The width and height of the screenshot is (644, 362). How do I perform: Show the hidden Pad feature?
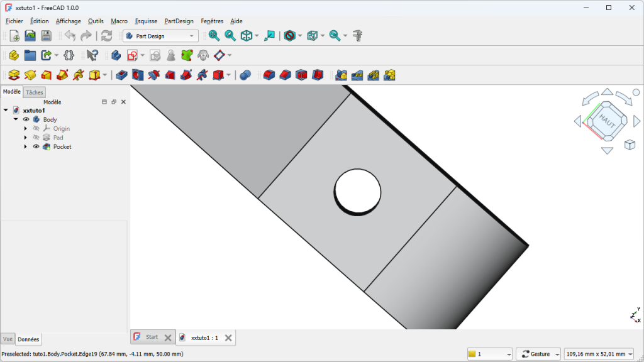click(36, 138)
